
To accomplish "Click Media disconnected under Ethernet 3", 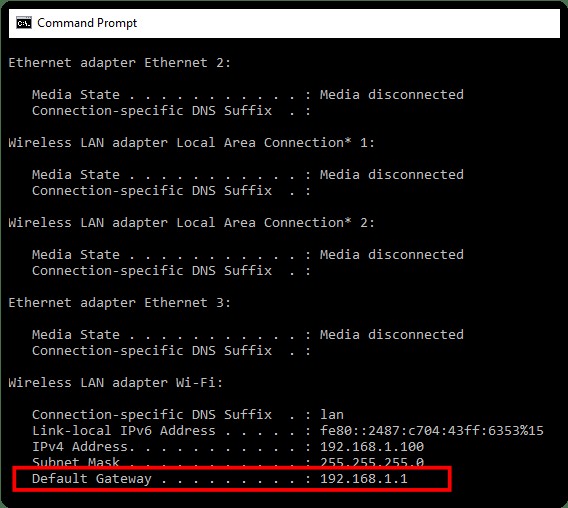I will coord(392,334).
